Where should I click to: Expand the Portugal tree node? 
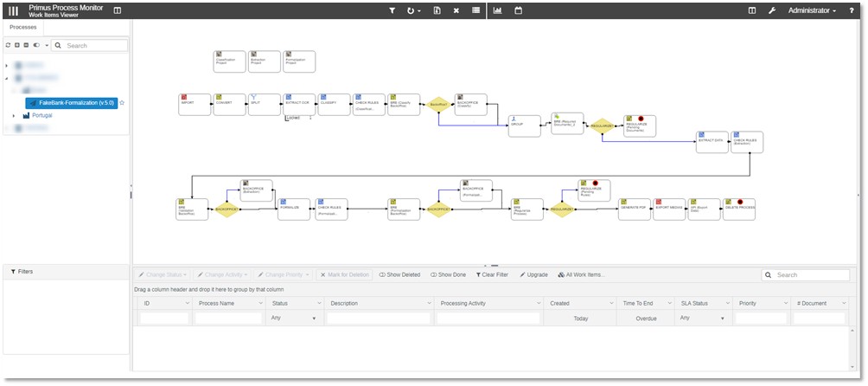(x=14, y=116)
